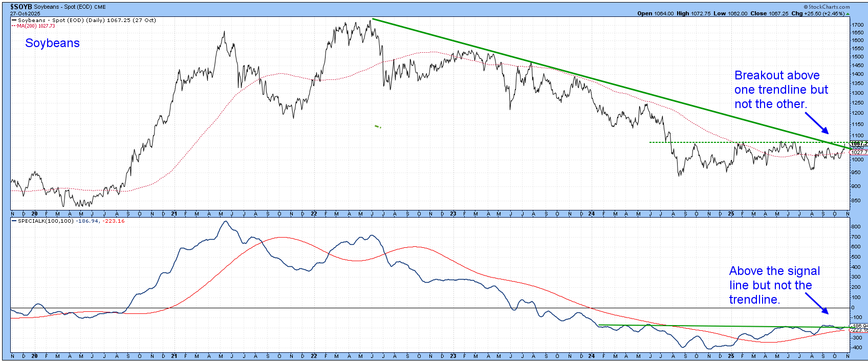
Task: Click the red dotted MA(200) legend marker
Action: pyautogui.click(x=14, y=26)
